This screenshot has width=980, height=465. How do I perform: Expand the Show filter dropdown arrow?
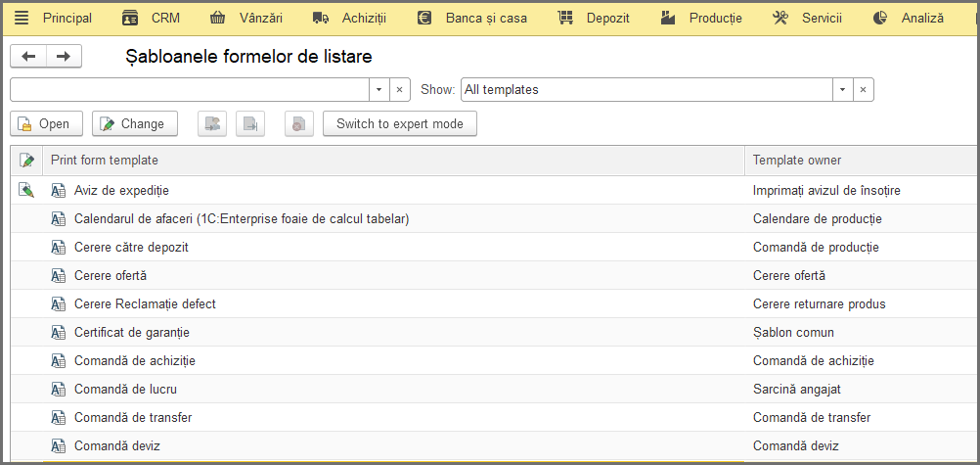coord(842,89)
